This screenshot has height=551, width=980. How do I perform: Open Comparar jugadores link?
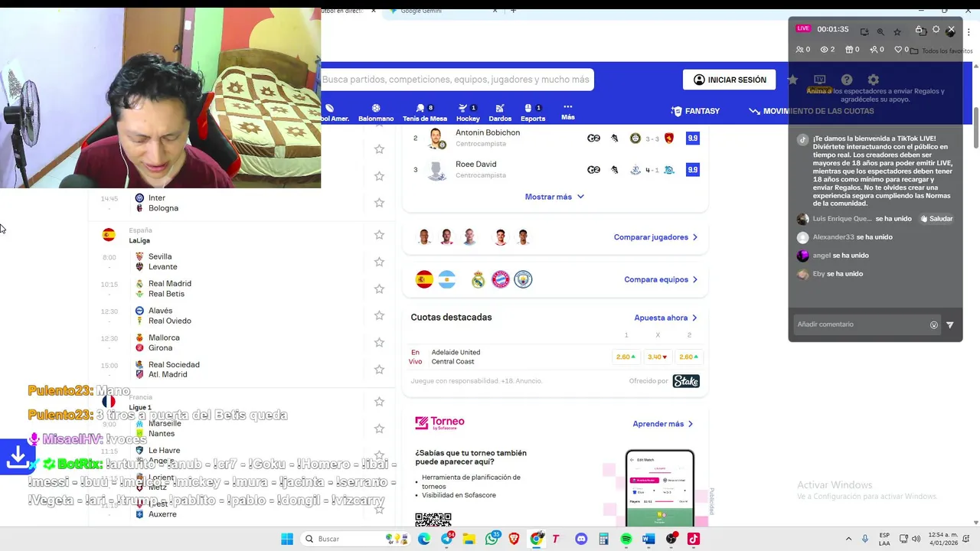pyautogui.click(x=655, y=237)
